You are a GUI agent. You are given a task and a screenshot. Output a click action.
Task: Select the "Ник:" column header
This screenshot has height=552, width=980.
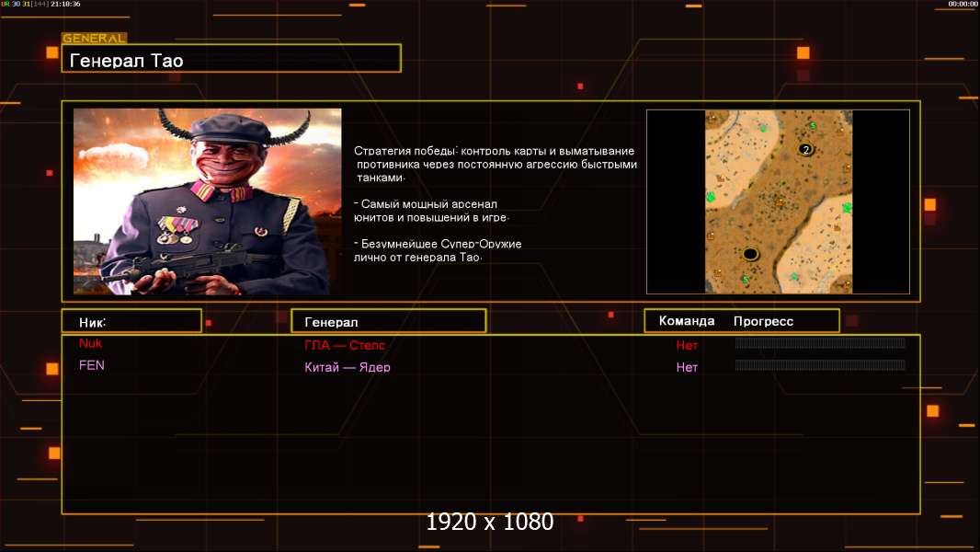point(131,321)
